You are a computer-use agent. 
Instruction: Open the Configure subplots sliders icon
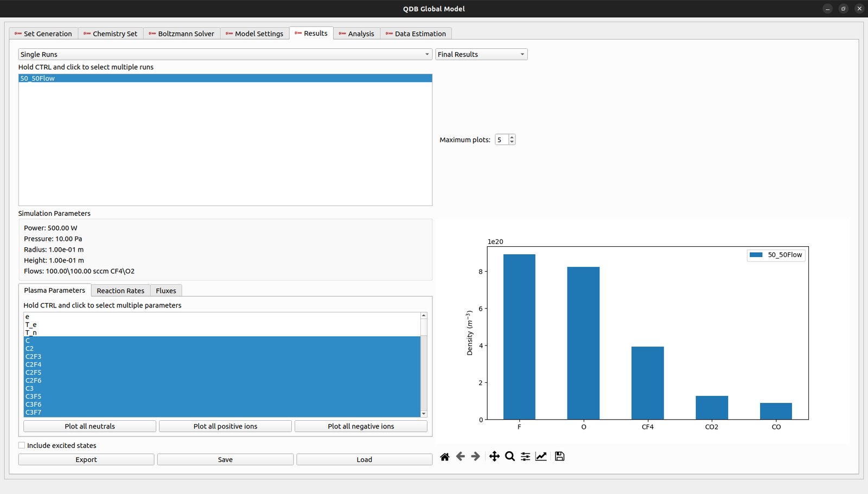[525, 457]
